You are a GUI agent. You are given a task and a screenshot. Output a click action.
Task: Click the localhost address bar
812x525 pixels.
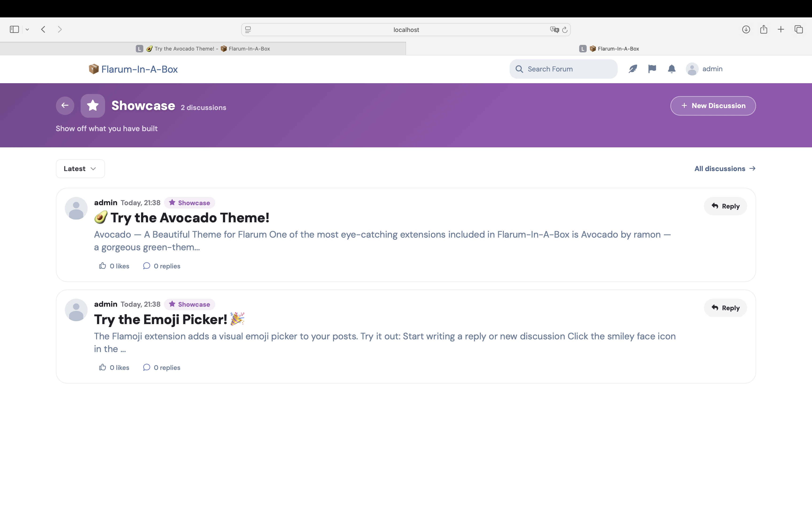(406, 30)
